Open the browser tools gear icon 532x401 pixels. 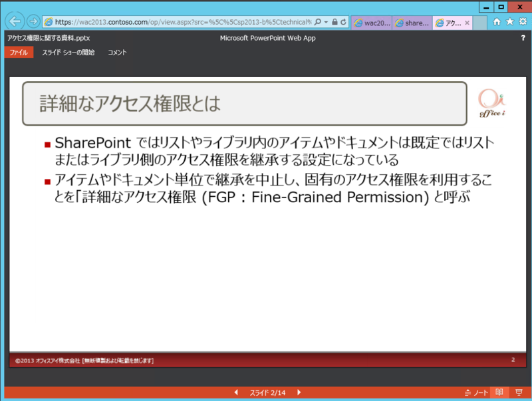(523, 22)
